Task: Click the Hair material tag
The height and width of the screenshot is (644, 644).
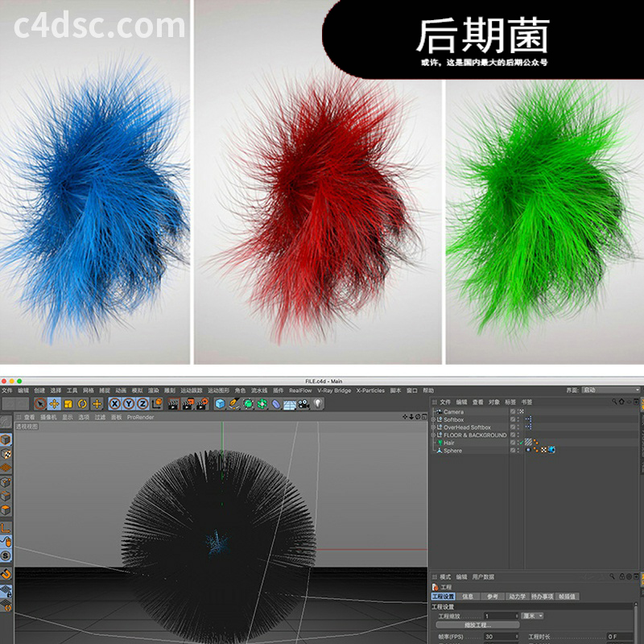Action: coord(529,442)
